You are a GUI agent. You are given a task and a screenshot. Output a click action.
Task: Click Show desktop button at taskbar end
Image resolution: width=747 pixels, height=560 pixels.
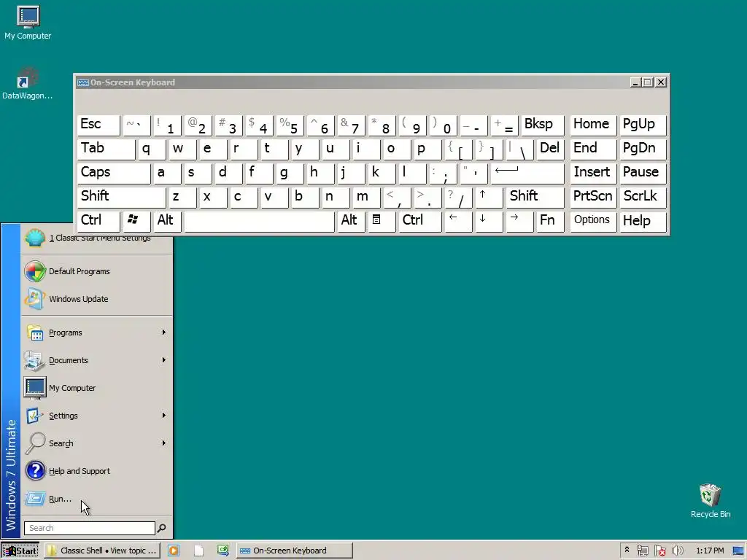click(738, 551)
